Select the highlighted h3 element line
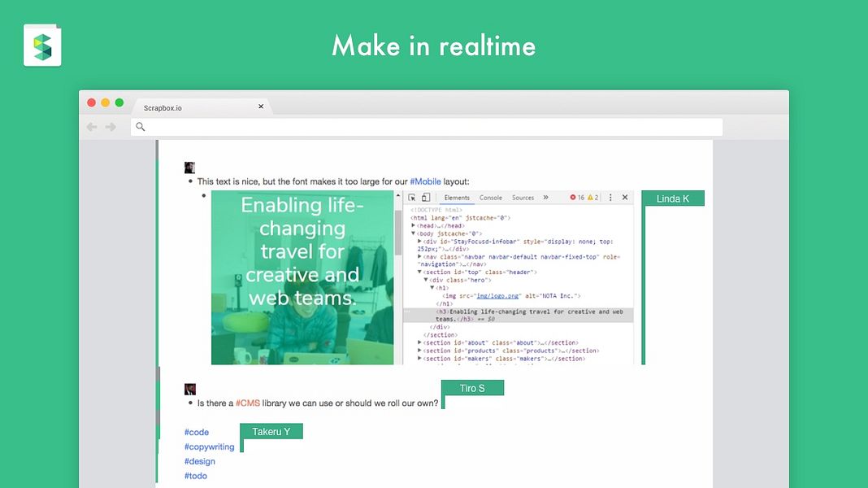Screen dimensions: 868x488 click(519, 316)
